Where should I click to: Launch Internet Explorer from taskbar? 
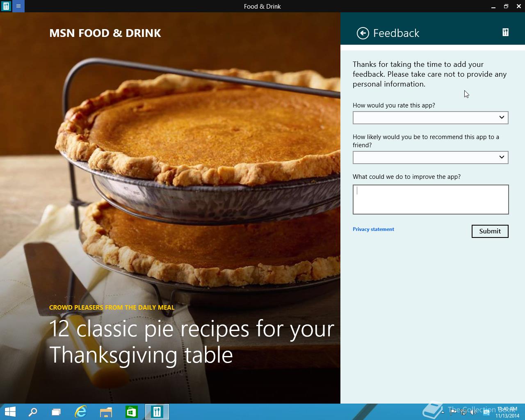pyautogui.click(x=81, y=412)
